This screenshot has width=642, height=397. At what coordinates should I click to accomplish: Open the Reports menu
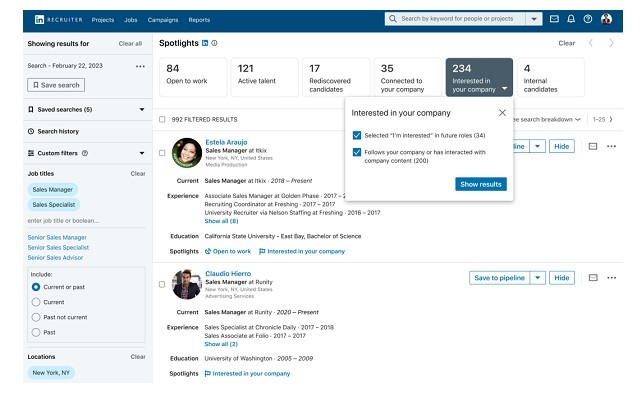199,20
